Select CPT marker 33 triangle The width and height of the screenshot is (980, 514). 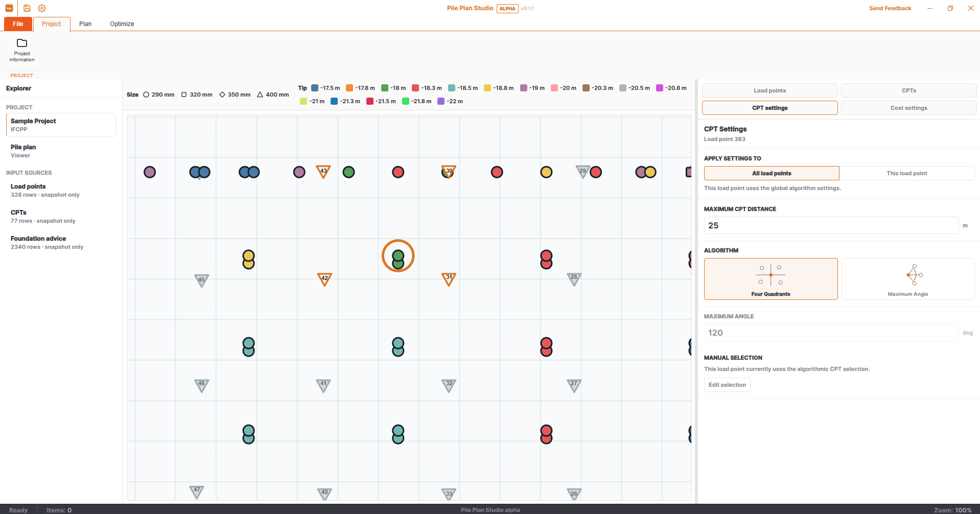click(x=449, y=494)
